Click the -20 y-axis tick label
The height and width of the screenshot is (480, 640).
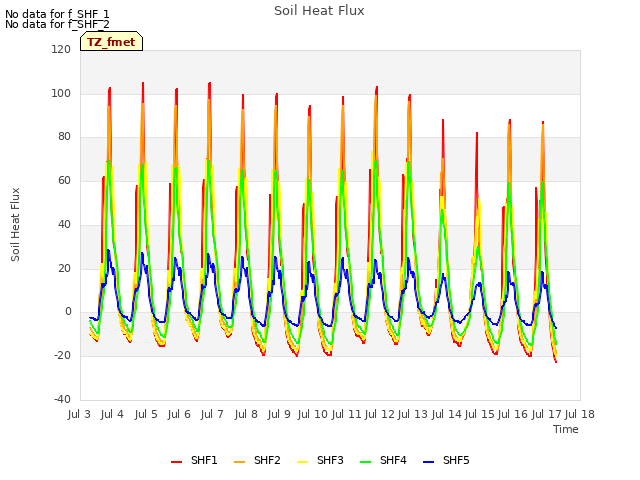62,356
